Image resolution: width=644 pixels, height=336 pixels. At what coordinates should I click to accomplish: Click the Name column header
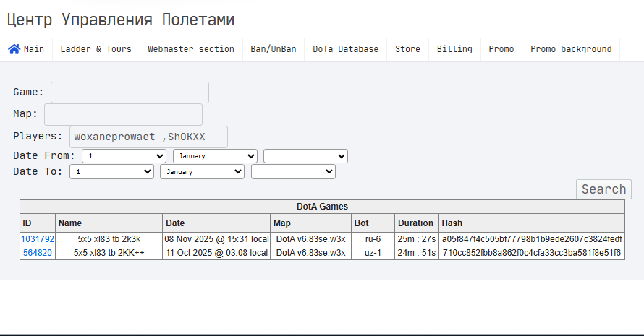click(109, 223)
